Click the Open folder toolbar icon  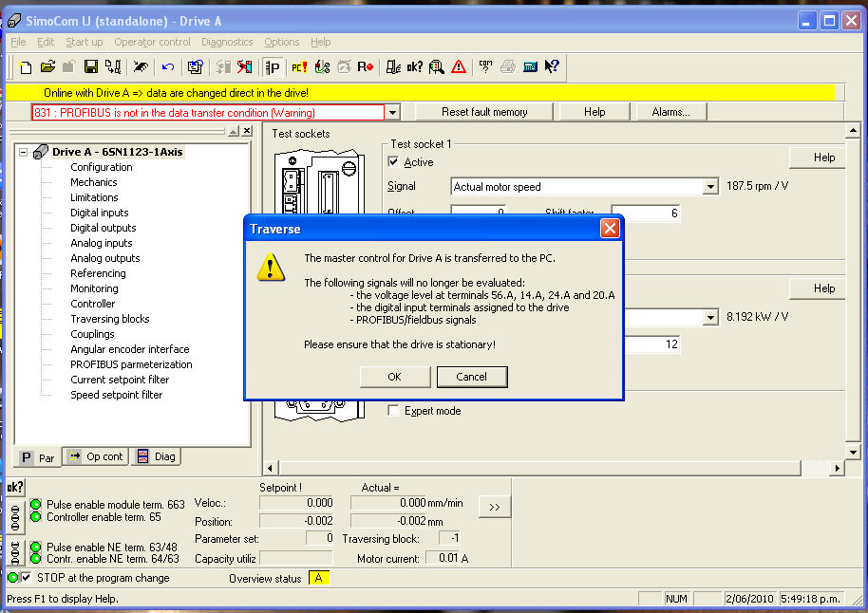(x=47, y=67)
